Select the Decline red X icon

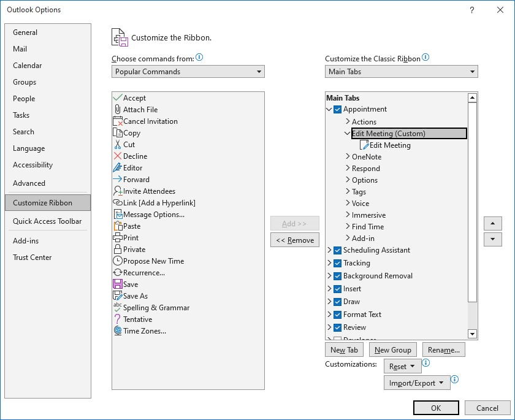click(x=118, y=156)
